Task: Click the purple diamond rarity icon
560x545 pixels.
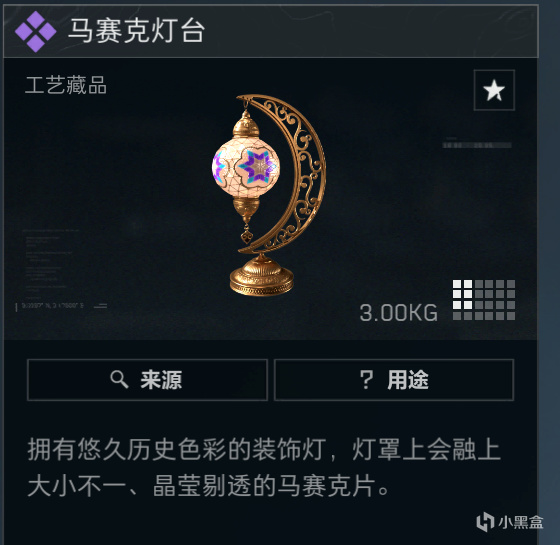Action: [x=35, y=31]
